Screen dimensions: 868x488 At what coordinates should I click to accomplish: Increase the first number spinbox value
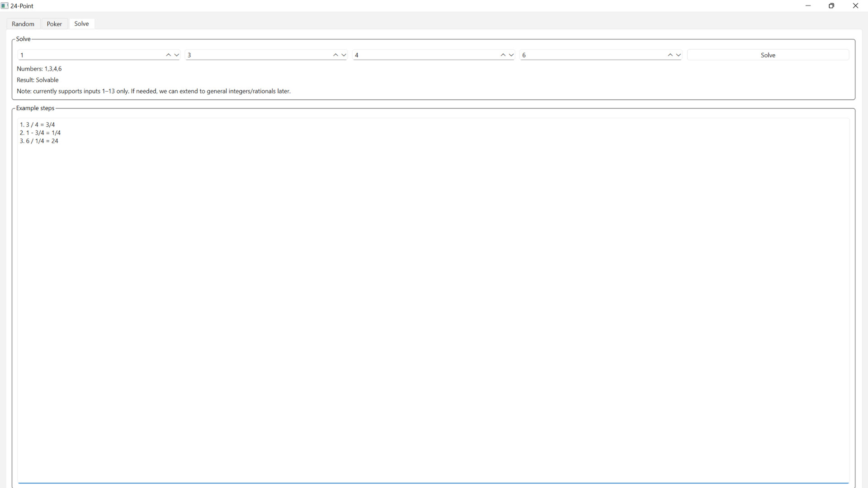168,55
